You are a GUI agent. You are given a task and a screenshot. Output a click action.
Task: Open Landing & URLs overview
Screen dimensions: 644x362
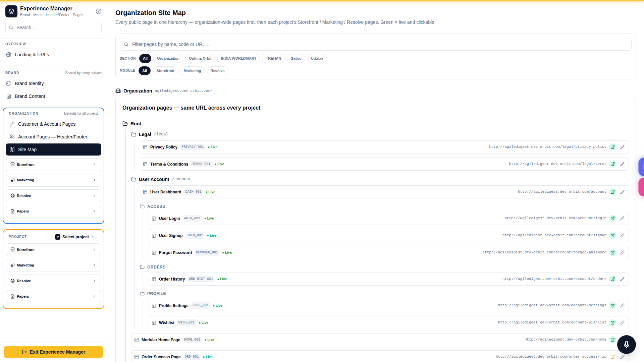[53, 55]
